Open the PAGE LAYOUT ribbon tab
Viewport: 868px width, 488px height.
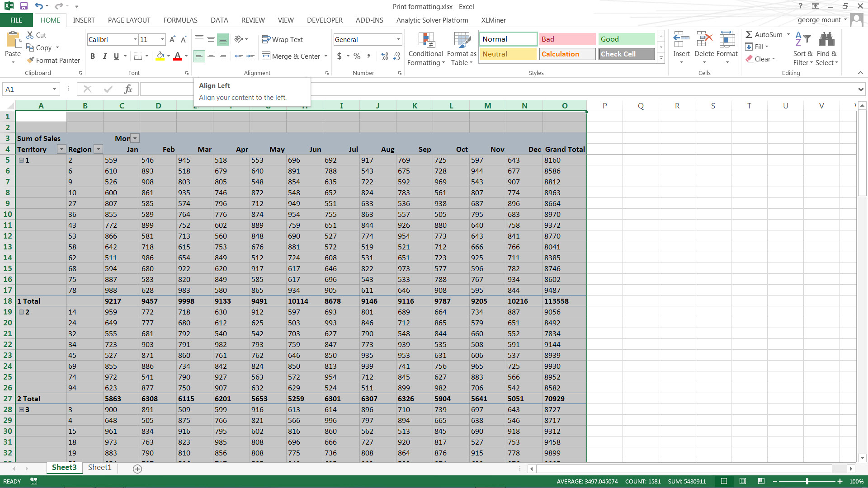(x=129, y=20)
